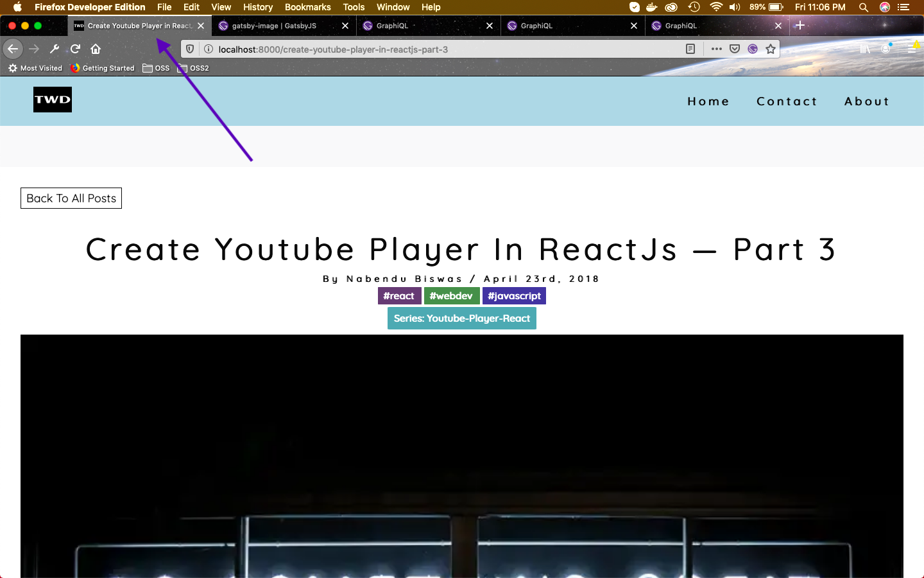
Task: Close the gatsby-image GatsbyJS tab
Action: pos(345,26)
